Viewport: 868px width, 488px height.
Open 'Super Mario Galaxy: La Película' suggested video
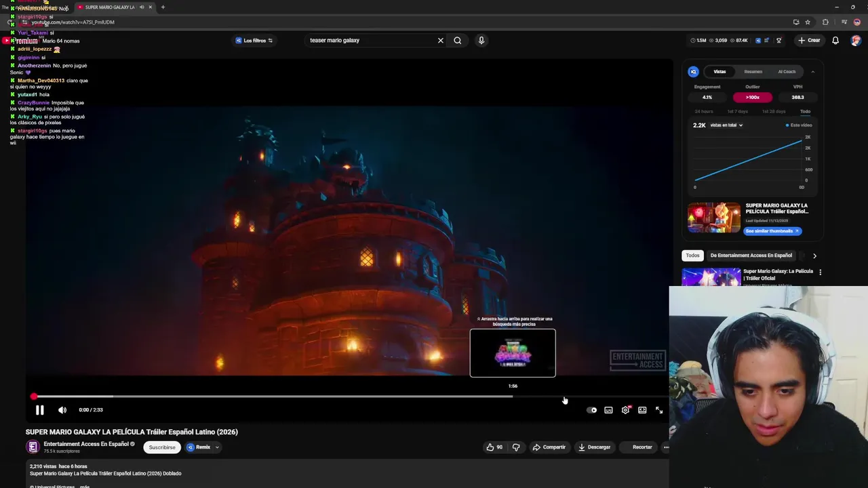click(778, 274)
